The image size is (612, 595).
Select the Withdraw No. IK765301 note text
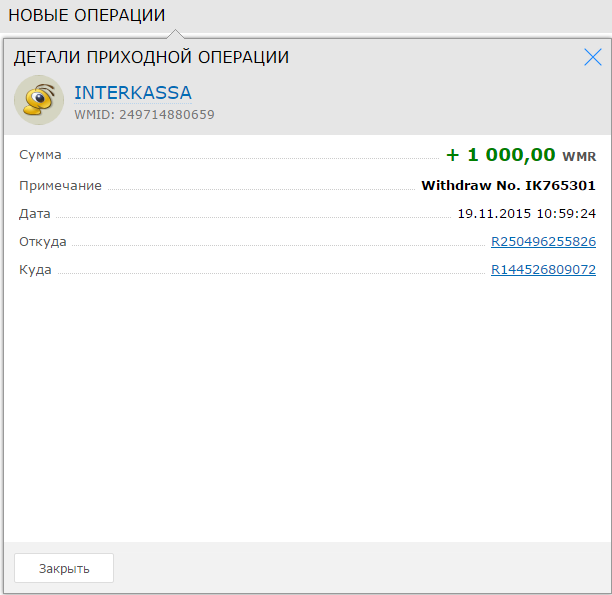[x=508, y=185]
